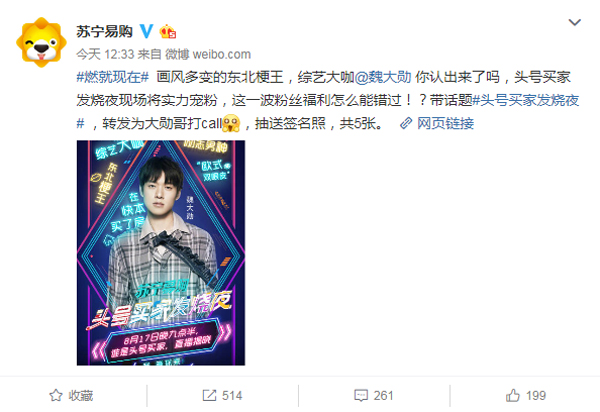Screen dimensions: 600x412
Task: Open the #头号买家发烧夜 hashtag
Action: pyautogui.click(x=526, y=100)
